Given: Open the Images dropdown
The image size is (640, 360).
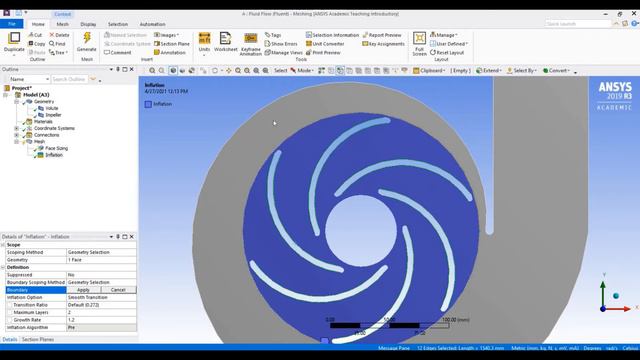Looking at the screenshot, I should tap(166, 35).
